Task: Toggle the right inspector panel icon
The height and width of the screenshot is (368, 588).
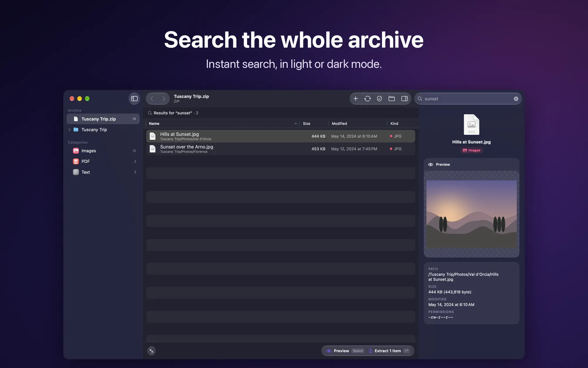Action: 405,99
